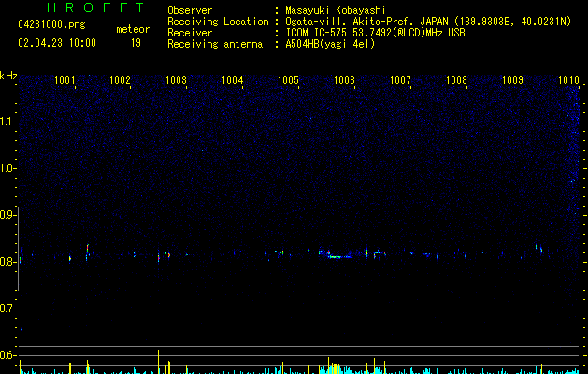Click the Ogata-vill. Akita-Pref. JAPAN location text
Image resolution: width=588 pixels, height=374 pixels.
coord(428,22)
